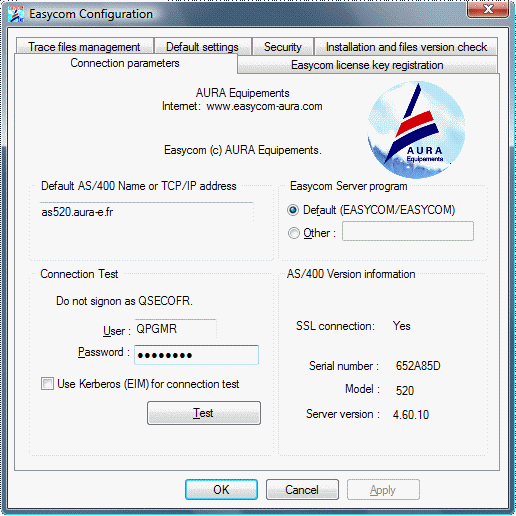Switch to the Default settings tab
This screenshot has width=516, height=516.
202,46
